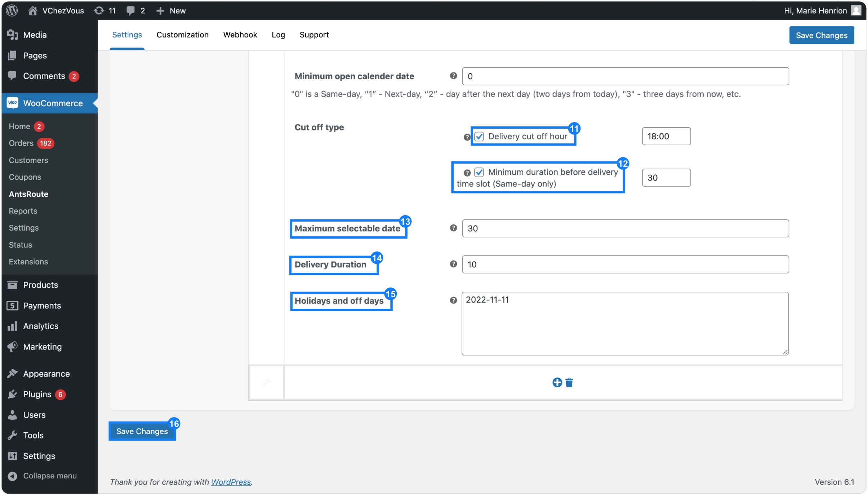
Task: Click the WordPress logo icon
Action: (x=12, y=10)
